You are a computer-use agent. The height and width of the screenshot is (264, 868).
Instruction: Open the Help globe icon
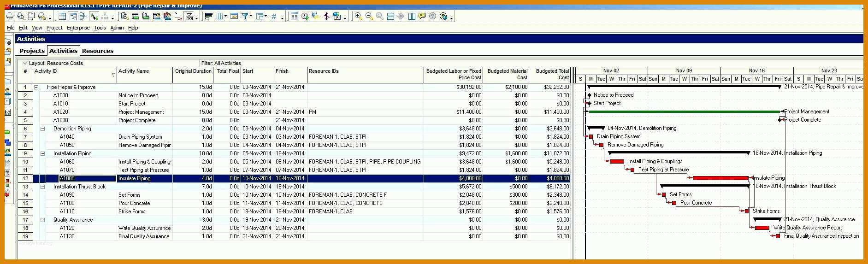pos(443,16)
